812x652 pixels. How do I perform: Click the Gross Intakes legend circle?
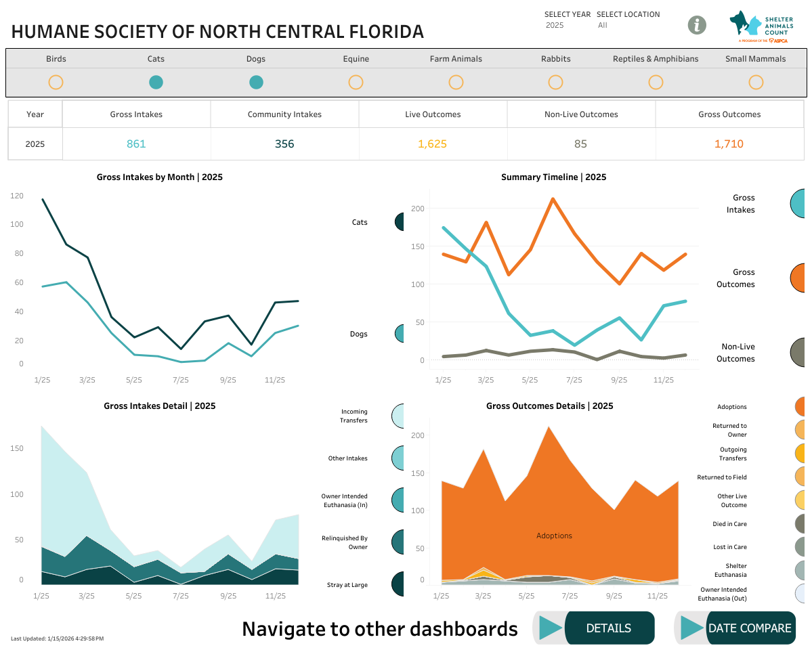coord(798,204)
